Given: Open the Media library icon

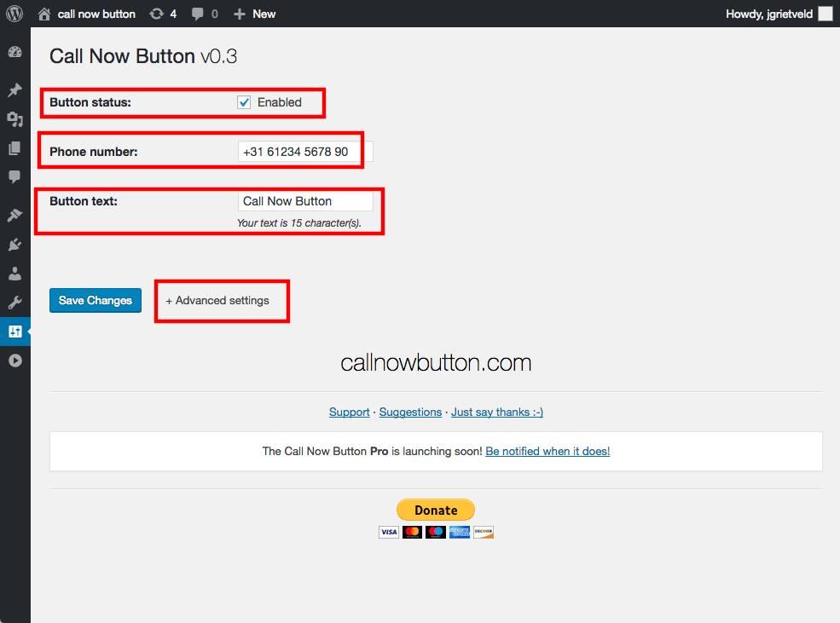Looking at the screenshot, I should [x=14, y=119].
